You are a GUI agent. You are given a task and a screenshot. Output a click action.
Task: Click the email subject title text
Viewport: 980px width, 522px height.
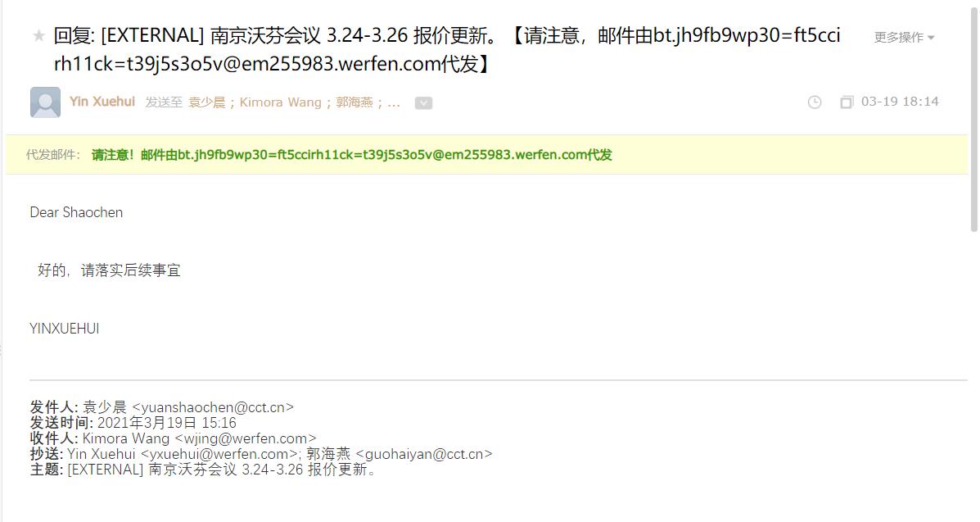coord(447,49)
